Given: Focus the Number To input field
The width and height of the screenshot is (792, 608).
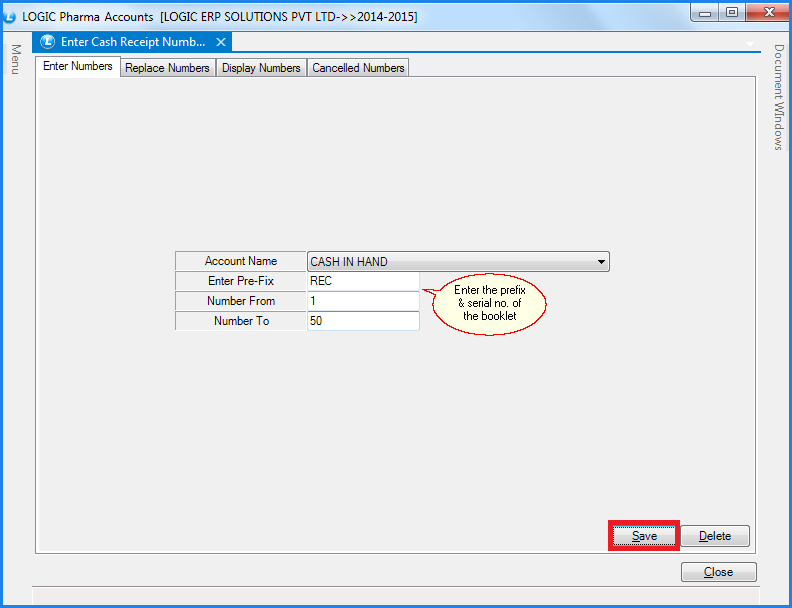Looking at the screenshot, I should pyautogui.click(x=363, y=321).
